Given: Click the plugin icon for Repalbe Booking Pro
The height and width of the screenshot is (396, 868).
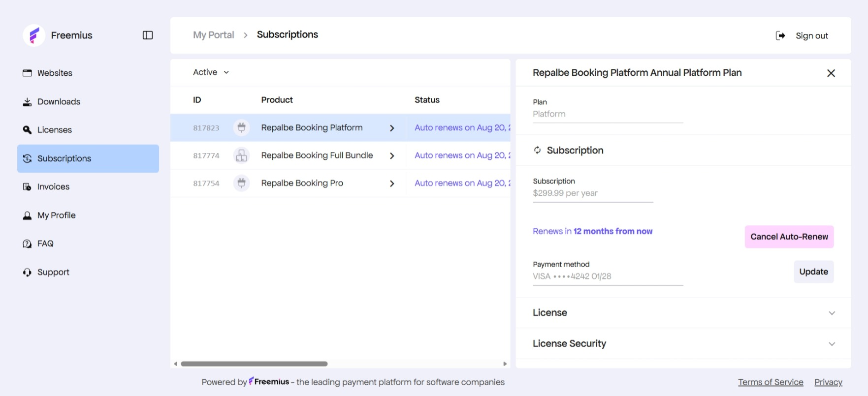Looking at the screenshot, I should tap(241, 183).
